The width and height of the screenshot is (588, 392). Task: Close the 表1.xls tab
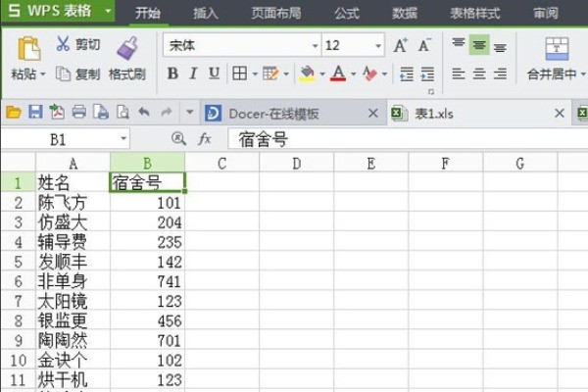(x=560, y=113)
